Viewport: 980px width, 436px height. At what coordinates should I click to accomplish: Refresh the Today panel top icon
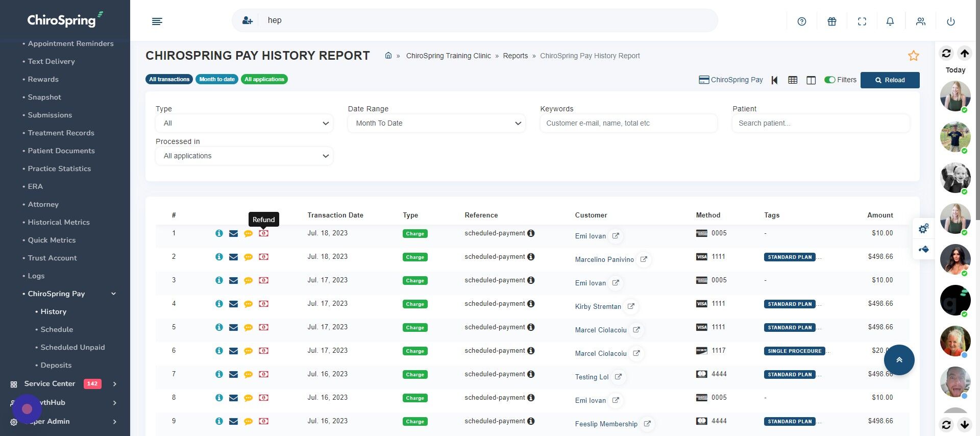[x=946, y=53]
